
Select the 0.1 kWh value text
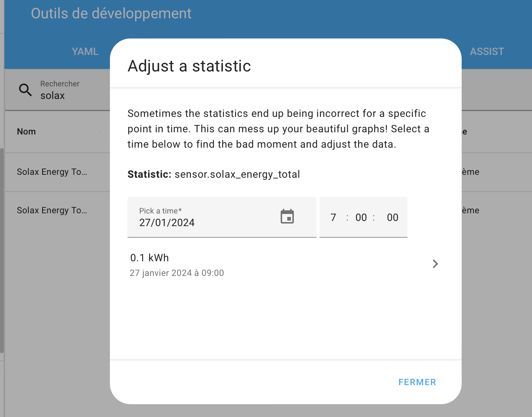[149, 258]
